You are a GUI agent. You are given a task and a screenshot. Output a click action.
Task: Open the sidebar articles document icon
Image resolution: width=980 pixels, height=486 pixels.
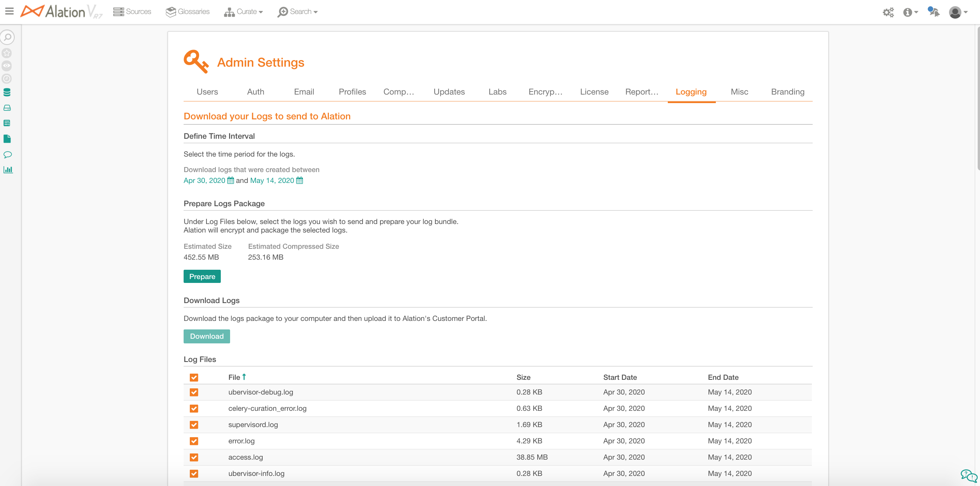click(x=7, y=139)
